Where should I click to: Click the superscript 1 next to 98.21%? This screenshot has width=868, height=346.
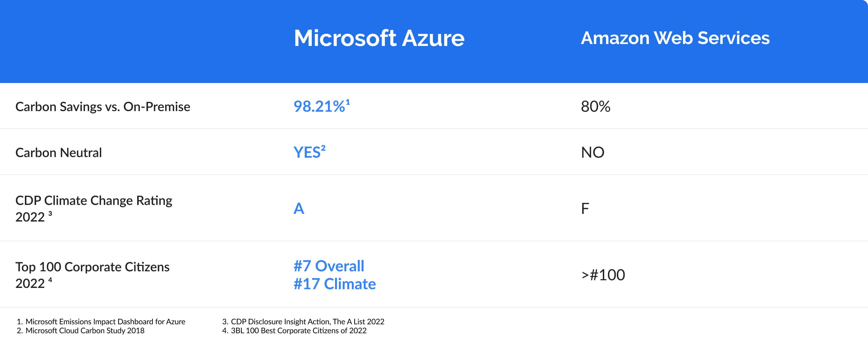pyautogui.click(x=348, y=102)
